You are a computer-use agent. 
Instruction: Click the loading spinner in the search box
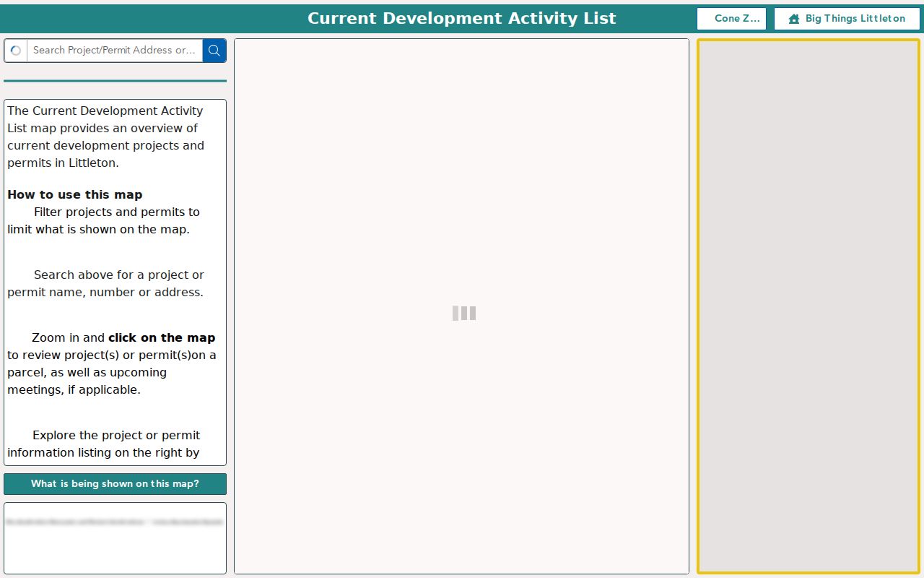click(16, 51)
